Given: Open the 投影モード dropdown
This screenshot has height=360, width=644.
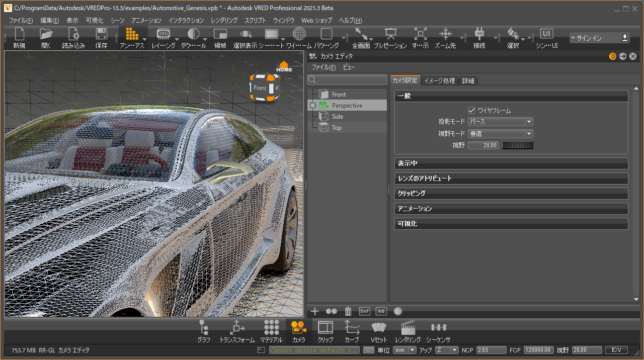Looking at the screenshot, I should click(500, 122).
